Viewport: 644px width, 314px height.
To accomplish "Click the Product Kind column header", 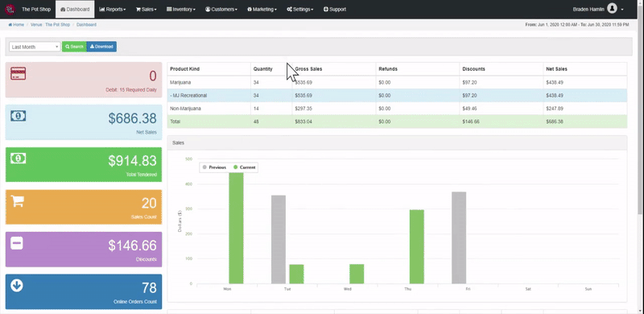I will point(185,69).
